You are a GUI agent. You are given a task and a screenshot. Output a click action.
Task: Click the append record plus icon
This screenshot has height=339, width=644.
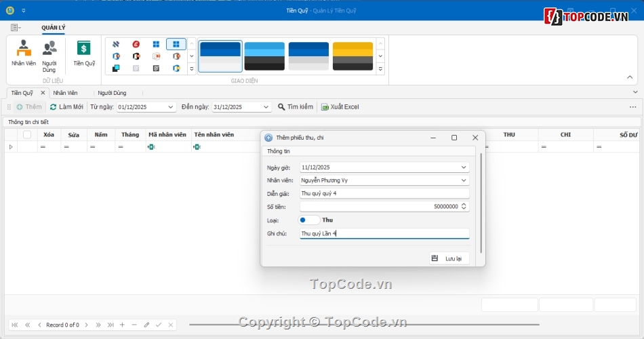click(x=122, y=325)
